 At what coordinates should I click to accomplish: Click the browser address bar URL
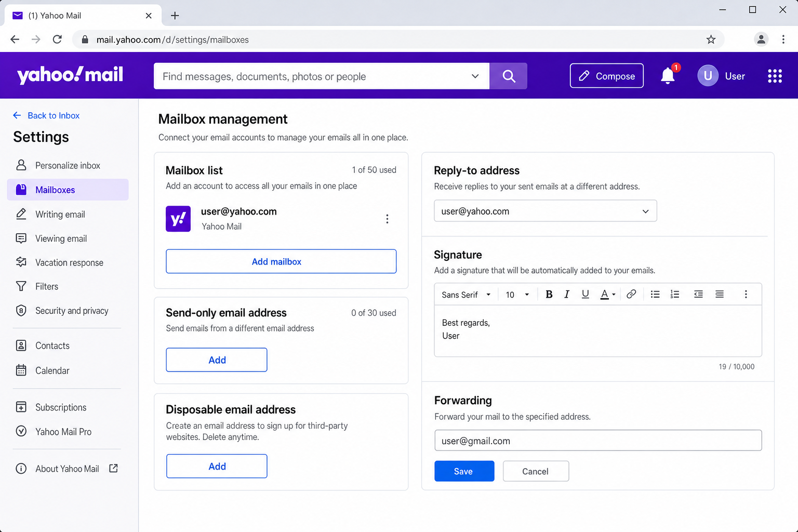(172, 39)
